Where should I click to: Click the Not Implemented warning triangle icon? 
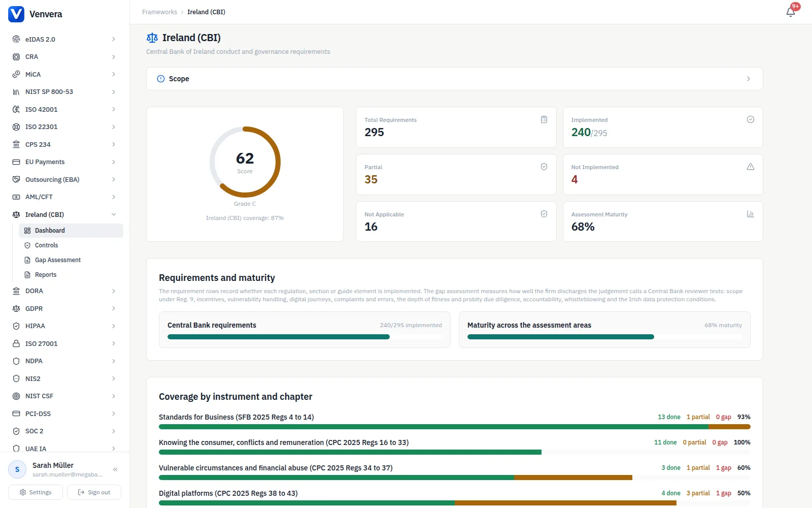point(751,167)
